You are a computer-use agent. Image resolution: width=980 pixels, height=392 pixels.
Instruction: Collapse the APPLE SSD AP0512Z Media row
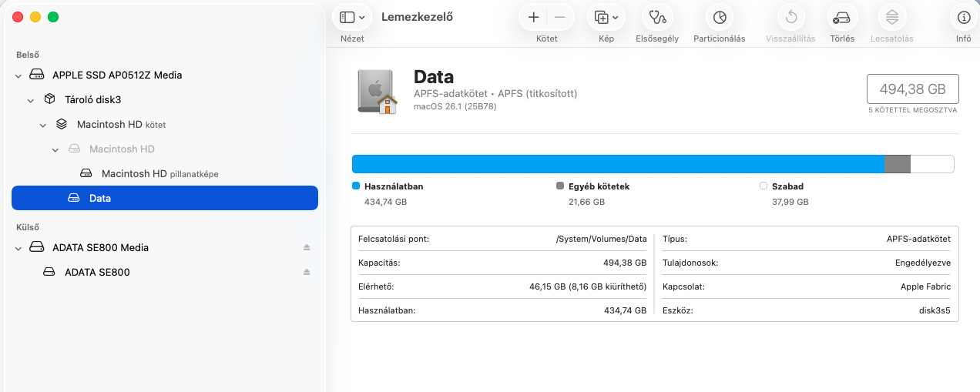coord(18,75)
